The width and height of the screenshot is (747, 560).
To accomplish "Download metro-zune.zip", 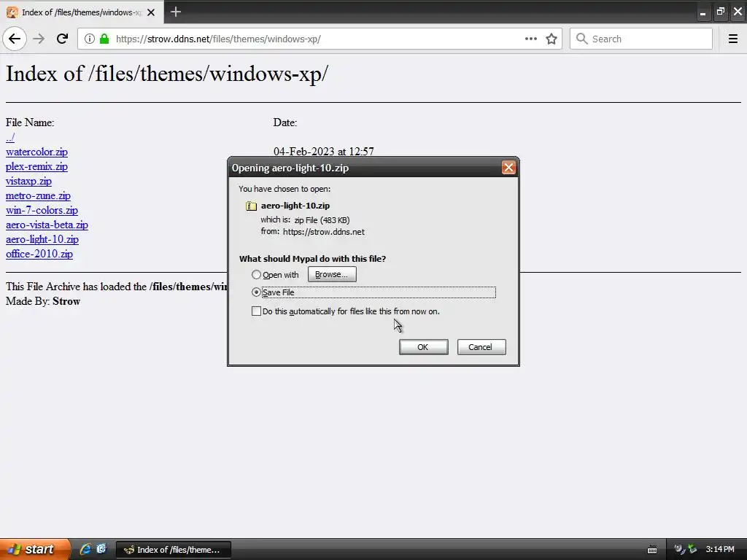I will 38,195.
